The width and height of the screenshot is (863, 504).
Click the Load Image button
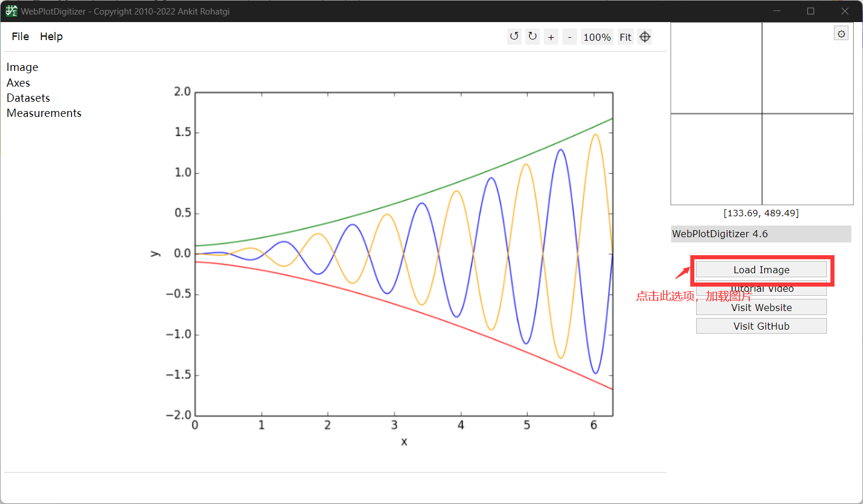[761, 269]
